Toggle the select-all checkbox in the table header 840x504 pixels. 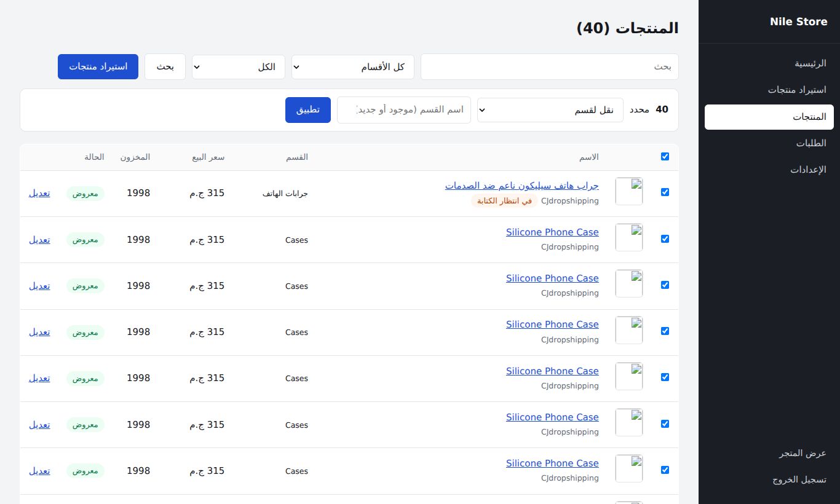(665, 157)
